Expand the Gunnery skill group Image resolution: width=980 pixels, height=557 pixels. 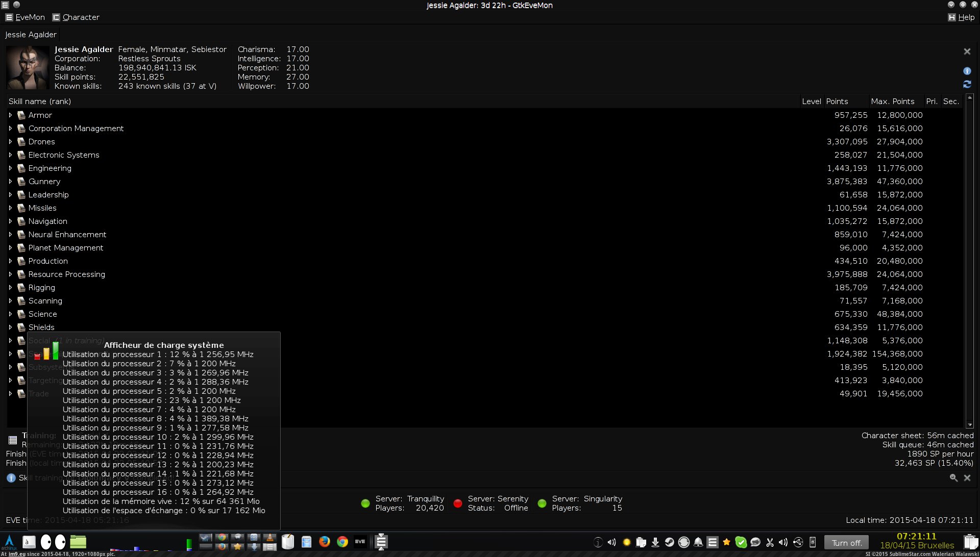pos(10,182)
